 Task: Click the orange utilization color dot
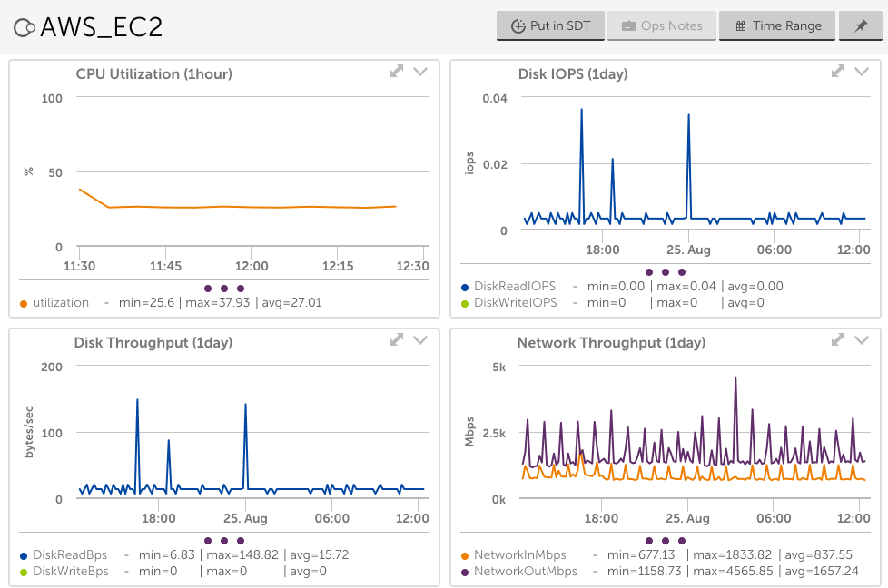click(x=24, y=304)
